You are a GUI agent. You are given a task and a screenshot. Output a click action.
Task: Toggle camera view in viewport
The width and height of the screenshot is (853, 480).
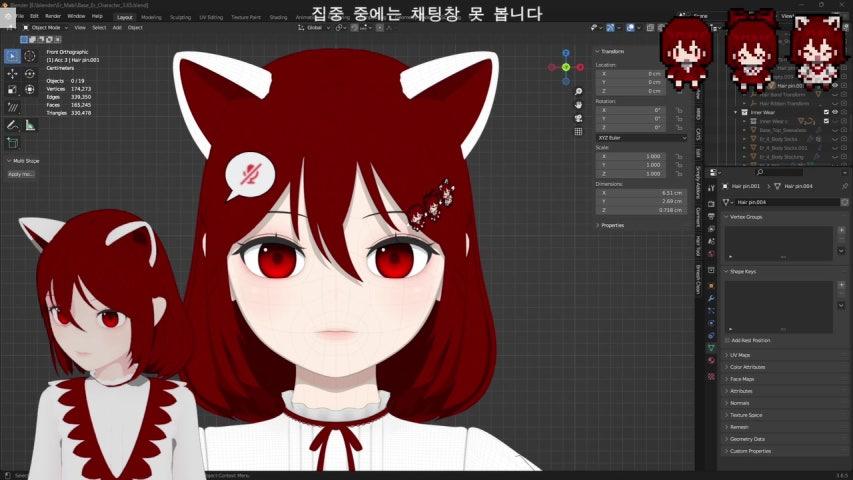(579, 117)
